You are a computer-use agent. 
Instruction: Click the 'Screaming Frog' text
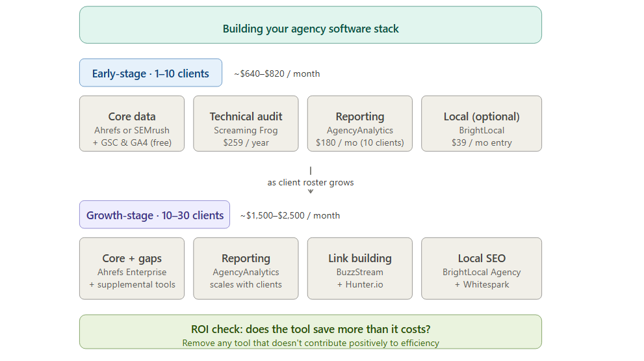click(x=246, y=130)
